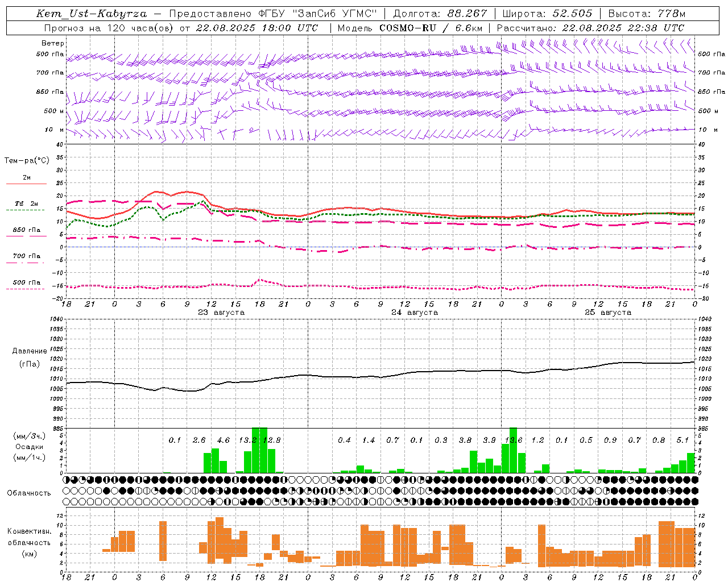Click the precipitation value '0.4'

tap(344, 440)
